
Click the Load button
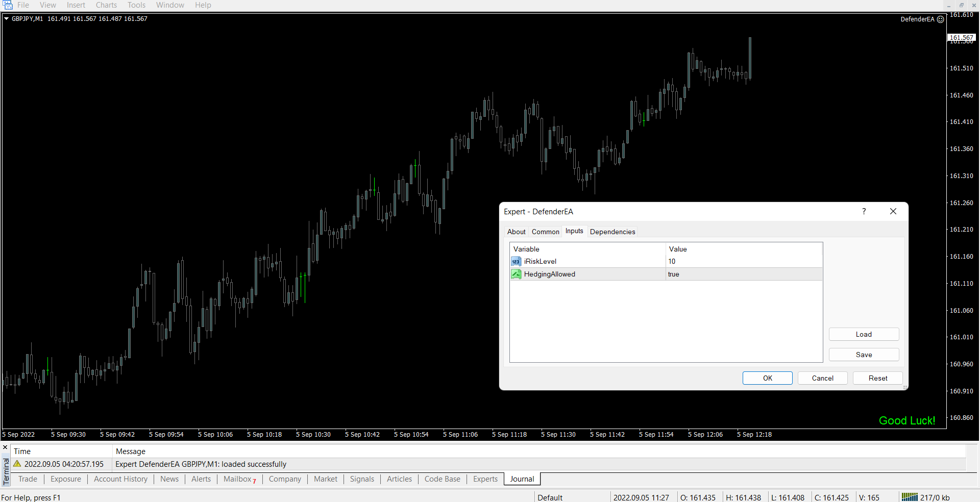click(x=864, y=334)
